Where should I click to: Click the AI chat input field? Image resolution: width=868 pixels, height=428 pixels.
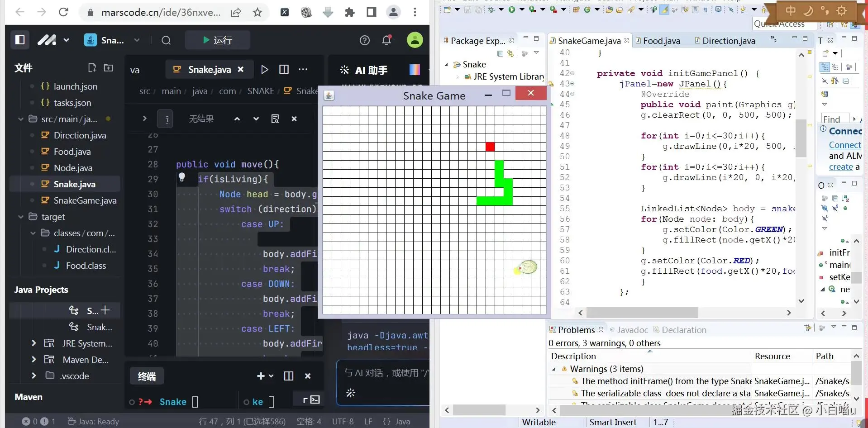tap(384, 373)
